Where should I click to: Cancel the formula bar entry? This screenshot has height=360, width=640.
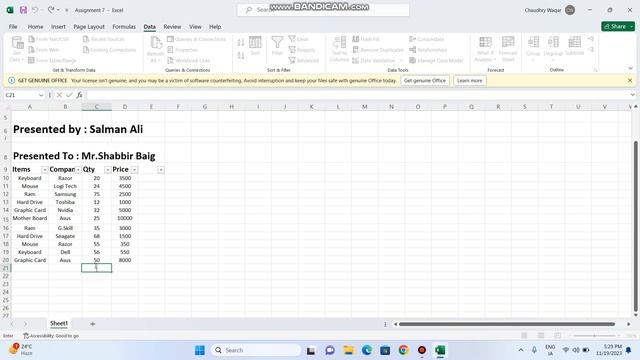click(x=59, y=95)
